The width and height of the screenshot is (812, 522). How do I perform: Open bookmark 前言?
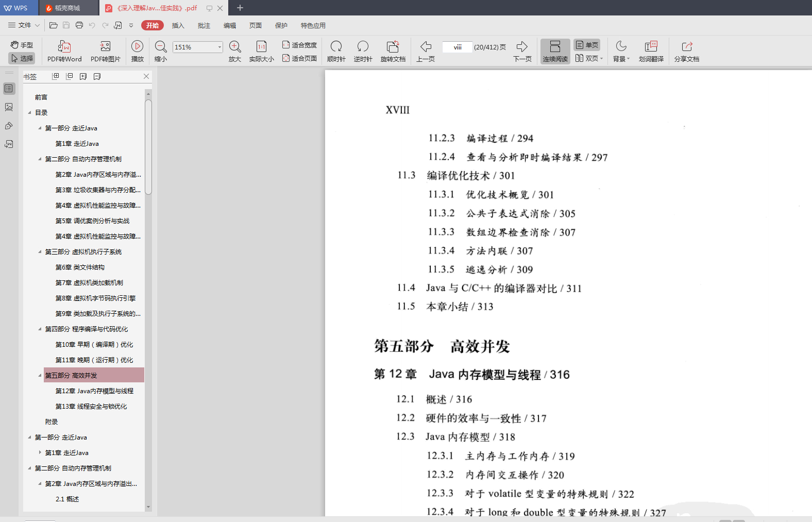[41, 97]
